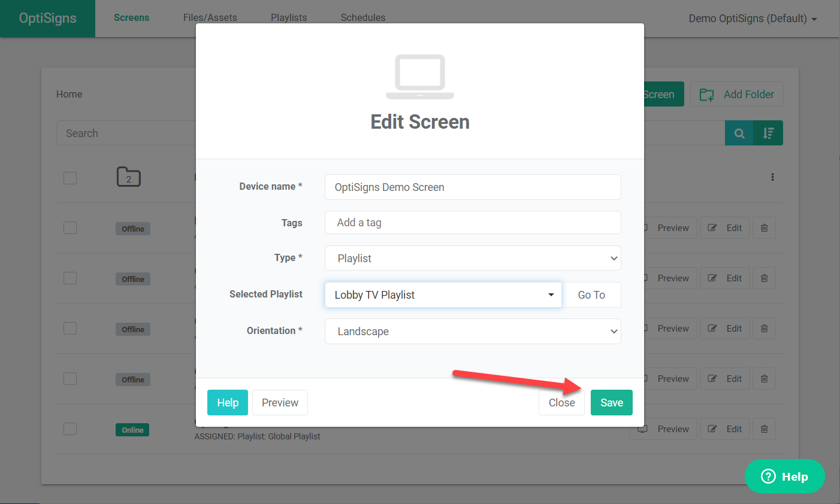Click the sort order icon beside search
The height and width of the screenshot is (504, 840).
(769, 133)
